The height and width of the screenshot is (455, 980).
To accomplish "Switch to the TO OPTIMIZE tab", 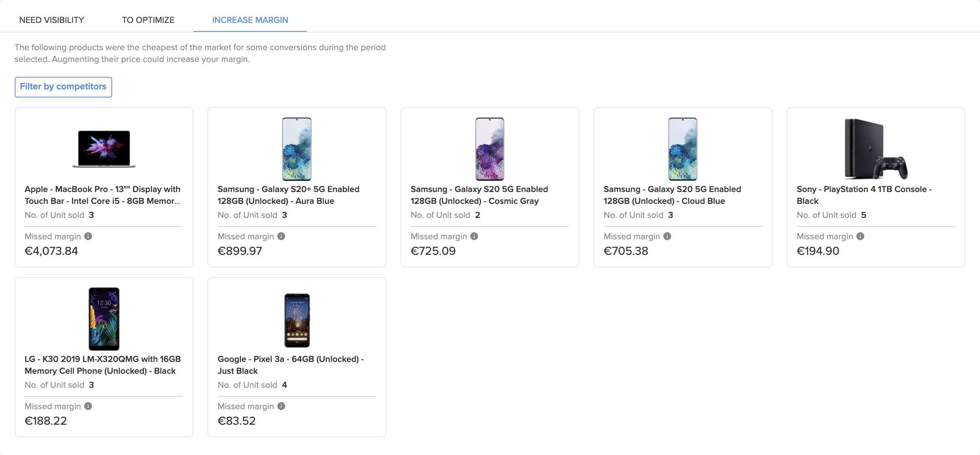I will point(148,20).
